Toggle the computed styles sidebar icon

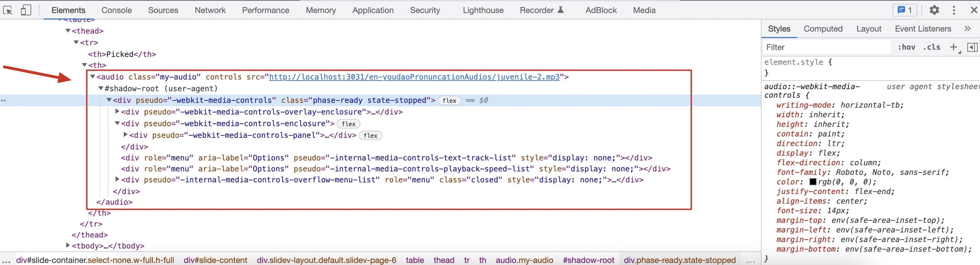[x=972, y=47]
